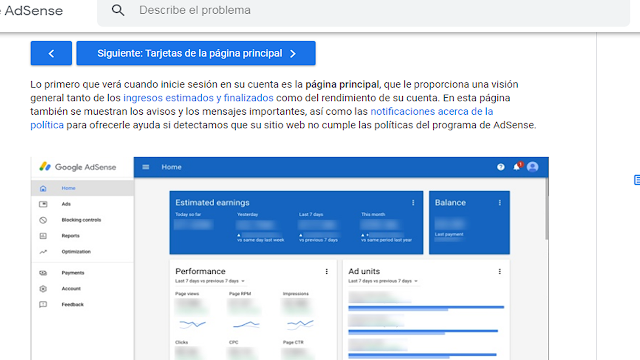Click the help question mark icon
640x360 pixels.
(x=501, y=167)
